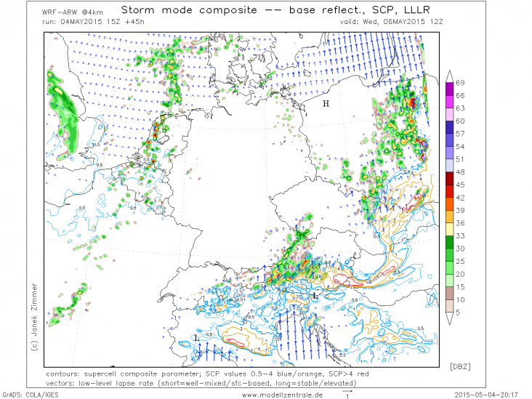
Task: Choose the legend swatch between 25 and 30
Action: 450,254
